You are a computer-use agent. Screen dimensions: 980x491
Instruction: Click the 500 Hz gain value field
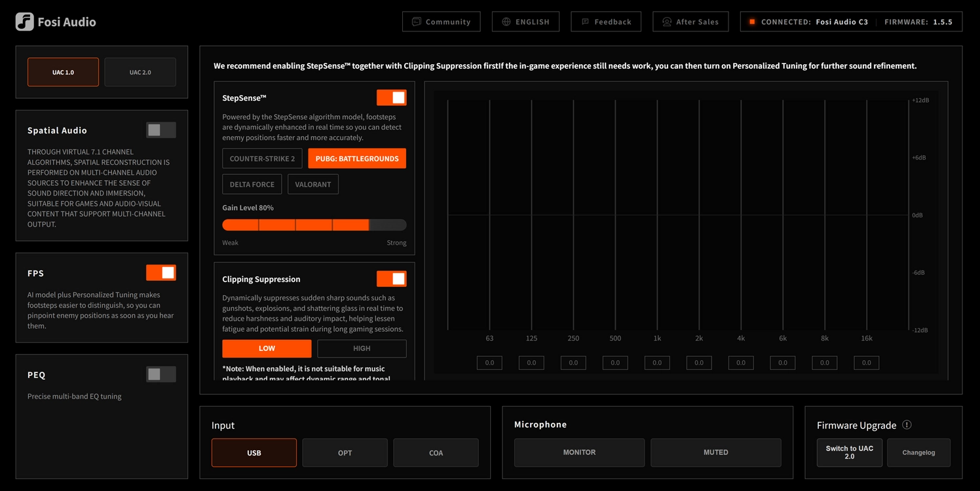(x=615, y=363)
